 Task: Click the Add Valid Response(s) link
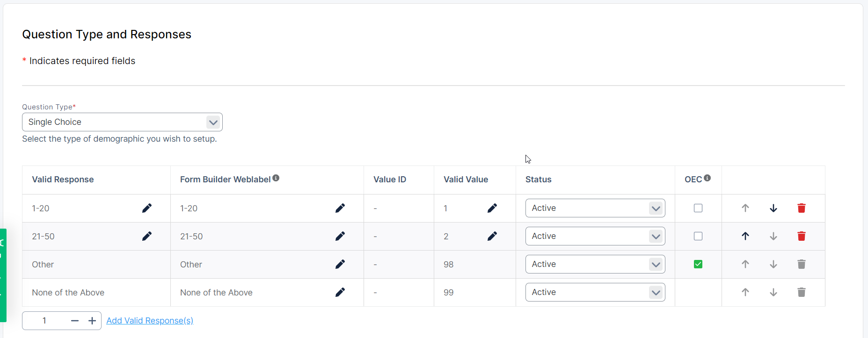pos(150,321)
